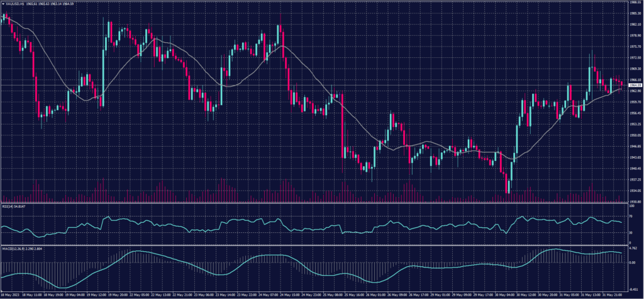The height and width of the screenshot is (299, 644).
Task: Select the XAUUSD,H1 chart title text
Action: coord(14,4)
